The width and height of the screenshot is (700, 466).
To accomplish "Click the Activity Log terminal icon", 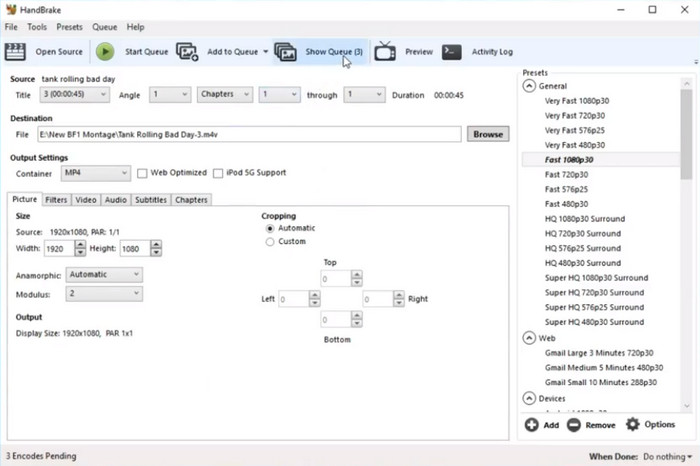I will (451, 52).
